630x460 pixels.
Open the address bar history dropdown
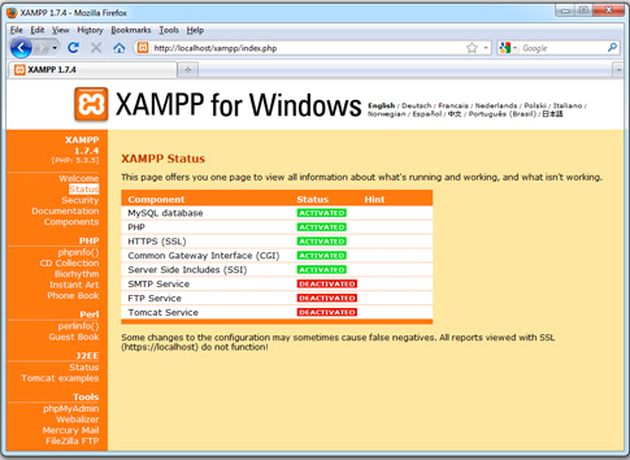(x=485, y=48)
